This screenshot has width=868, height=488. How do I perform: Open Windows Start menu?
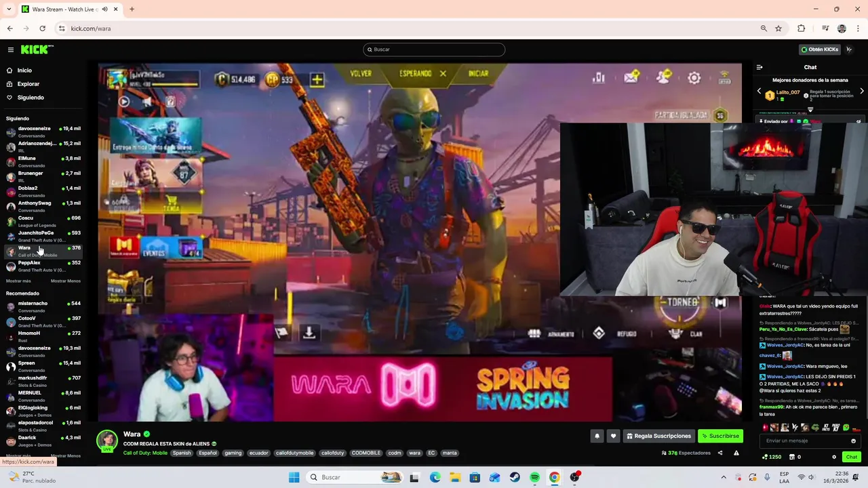click(294, 477)
